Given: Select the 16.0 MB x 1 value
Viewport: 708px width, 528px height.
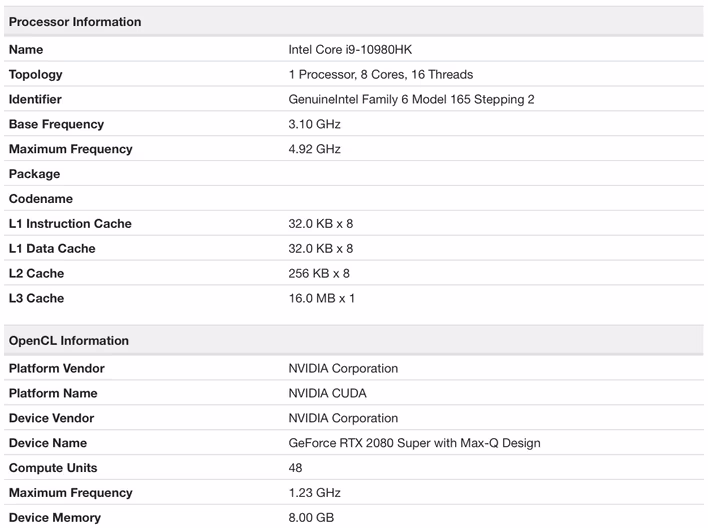Looking at the screenshot, I should [x=321, y=298].
